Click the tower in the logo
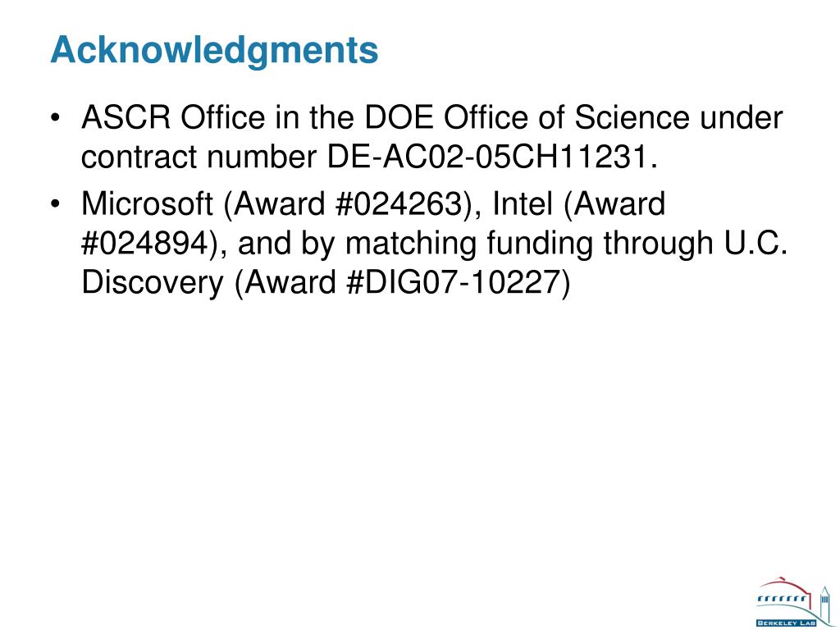This screenshot has height=630, width=840. pyautogui.click(x=824, y=605)
